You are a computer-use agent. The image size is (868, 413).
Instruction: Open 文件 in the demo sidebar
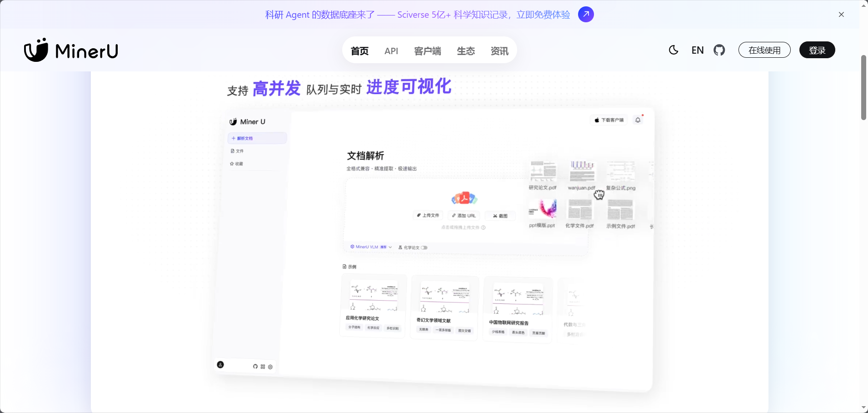tap(237, 151)
